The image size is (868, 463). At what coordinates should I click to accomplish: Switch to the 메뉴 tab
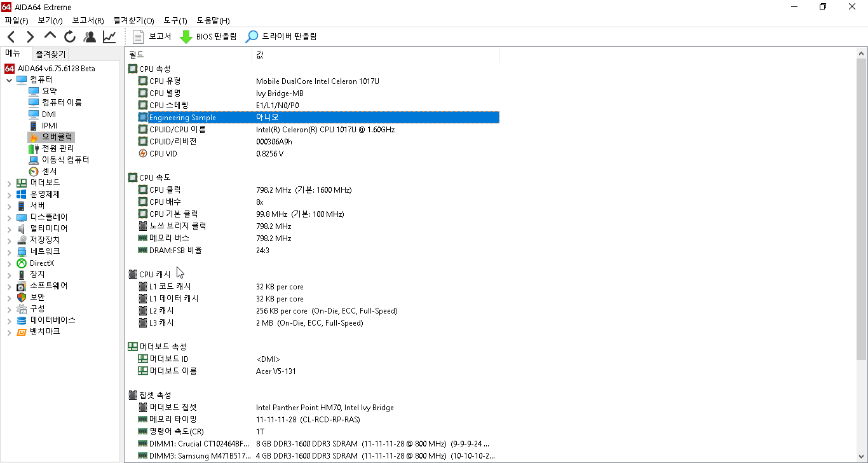pyautogui.click(x=13, y=54)
